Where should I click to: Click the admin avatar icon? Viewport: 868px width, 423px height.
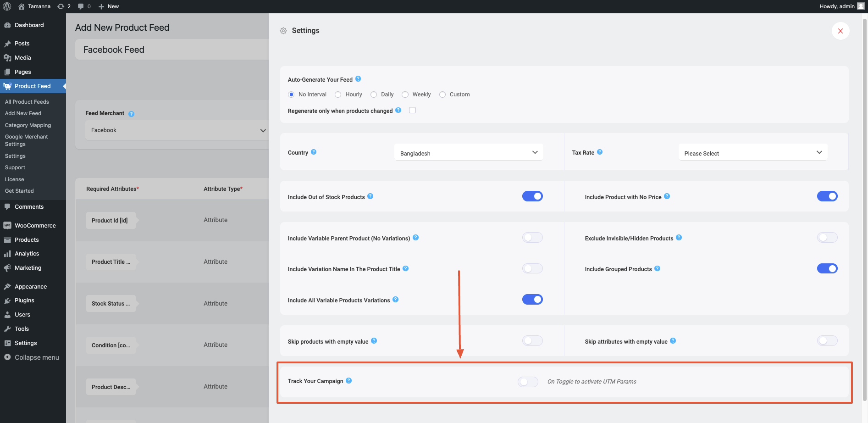click(x=861, y=6)
